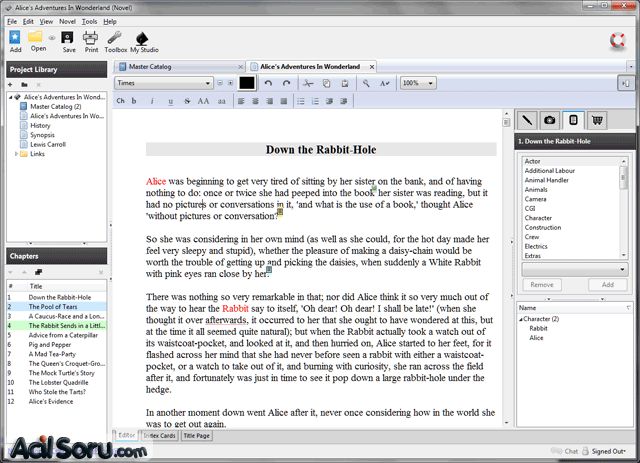The width and height of the screenshot is (640, 463).
Task: Open the Novel menu
Action: click(67, 22)
